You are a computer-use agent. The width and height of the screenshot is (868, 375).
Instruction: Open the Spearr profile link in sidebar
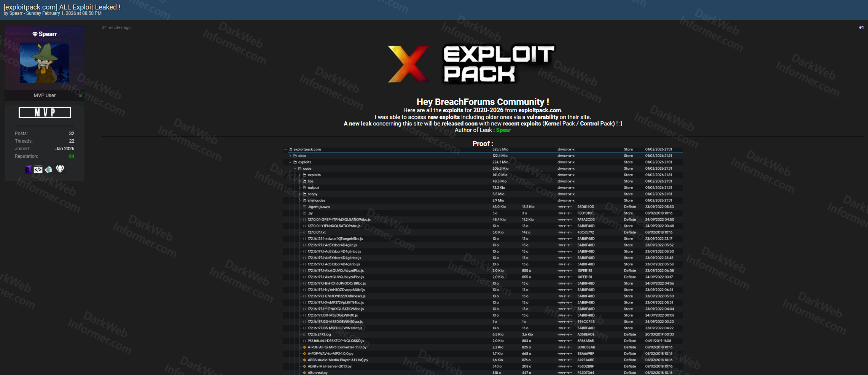pos(48,34)
